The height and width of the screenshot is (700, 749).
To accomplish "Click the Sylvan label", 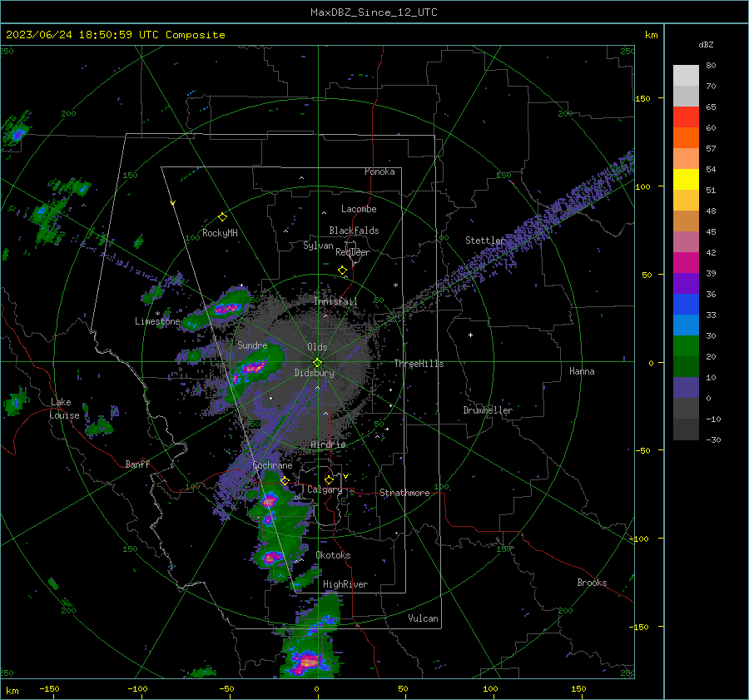I will pyautogui.click(x=318, y=246).
